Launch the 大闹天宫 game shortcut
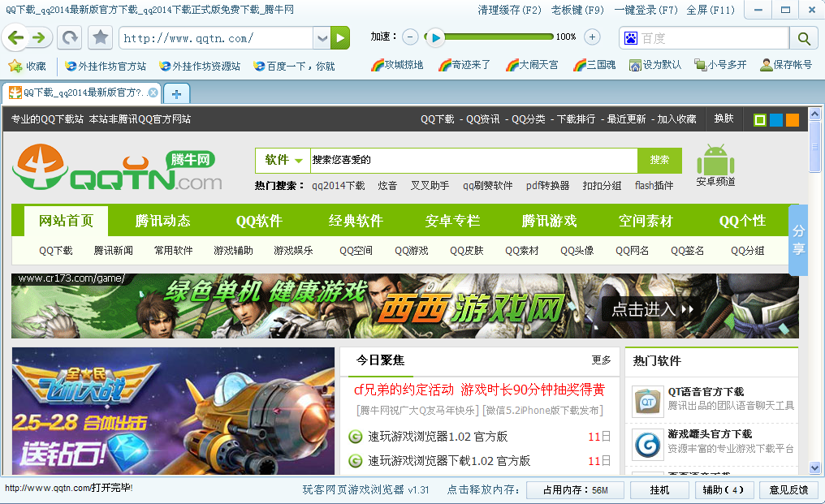This screenshot has height=504, width=825. point(532,65)
